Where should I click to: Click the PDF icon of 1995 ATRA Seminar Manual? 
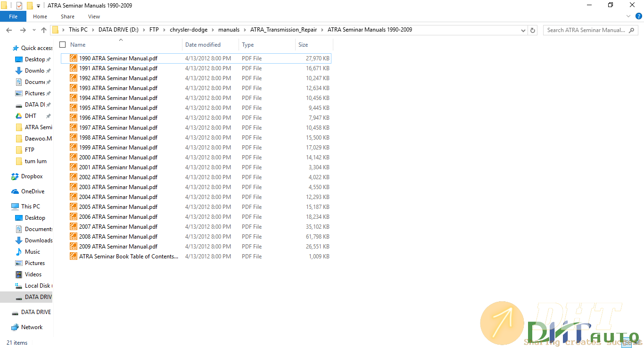73,108
